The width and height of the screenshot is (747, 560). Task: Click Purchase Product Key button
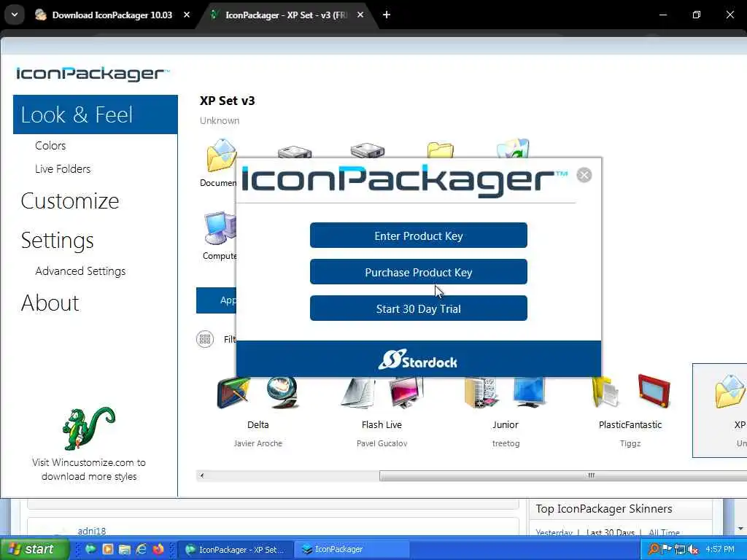[418, 272]
